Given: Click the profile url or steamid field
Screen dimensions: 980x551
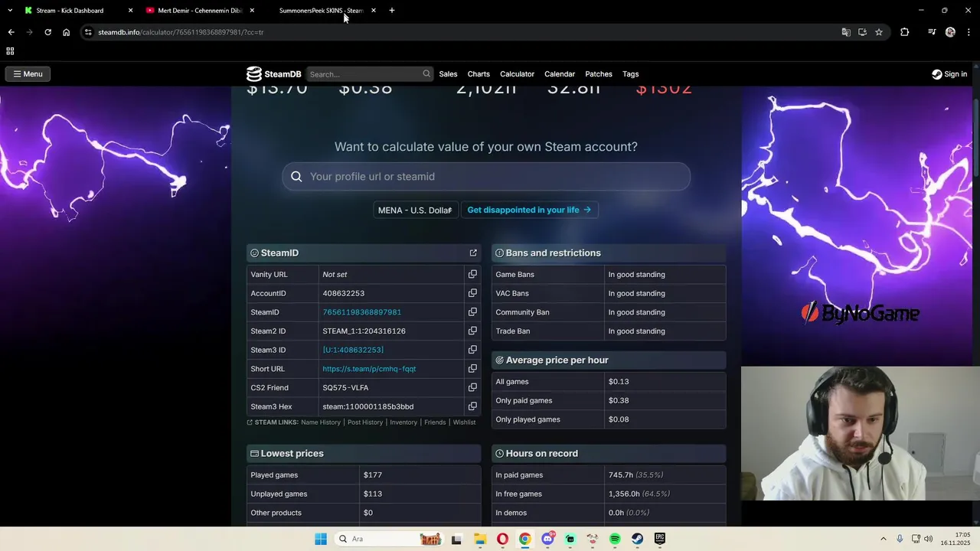Looking at the screenshot, I should pos(486,177).
